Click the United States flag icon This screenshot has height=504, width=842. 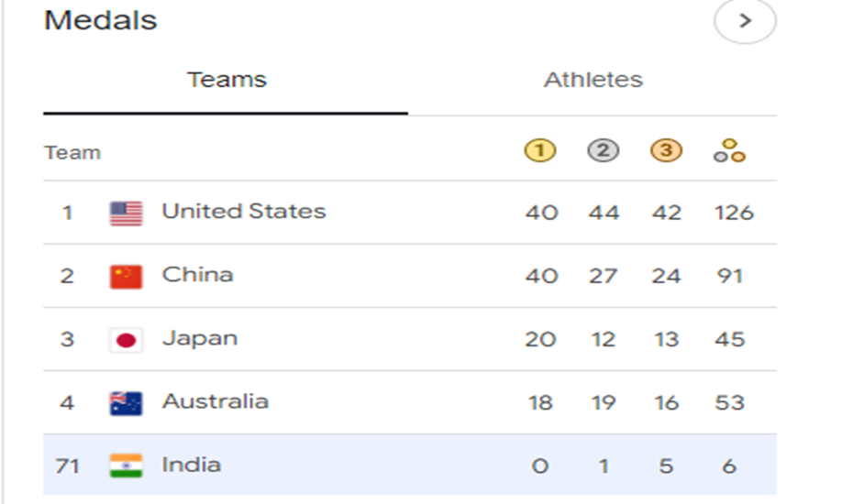point(126,213)
